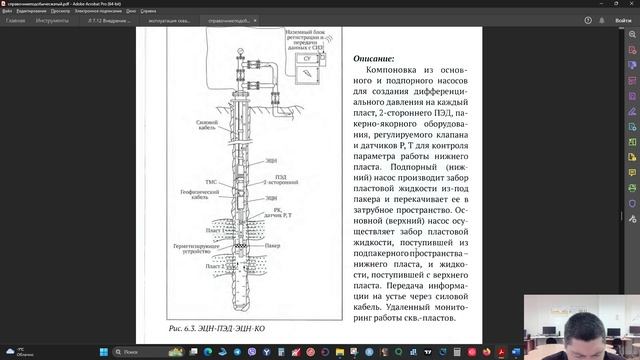Click the Войти sign-in button
Viewport: 640px width, 360px height.
click(623, 20)
